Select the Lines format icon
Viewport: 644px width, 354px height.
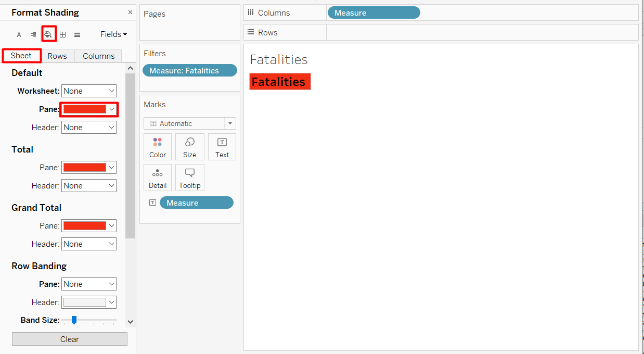tap(77, 35)
